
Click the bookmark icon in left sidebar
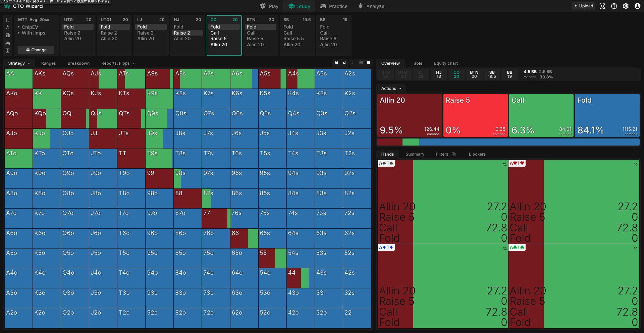pyautogui.click(x=7, y=20)
